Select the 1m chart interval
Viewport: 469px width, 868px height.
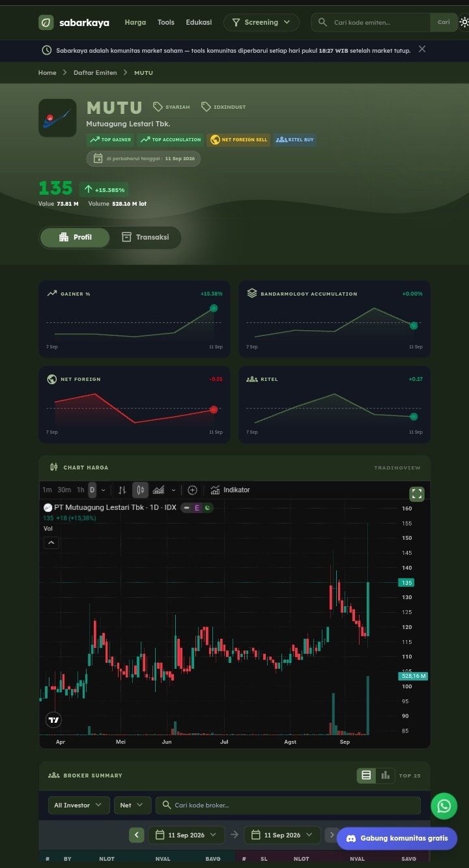click(x=47, y=490)
